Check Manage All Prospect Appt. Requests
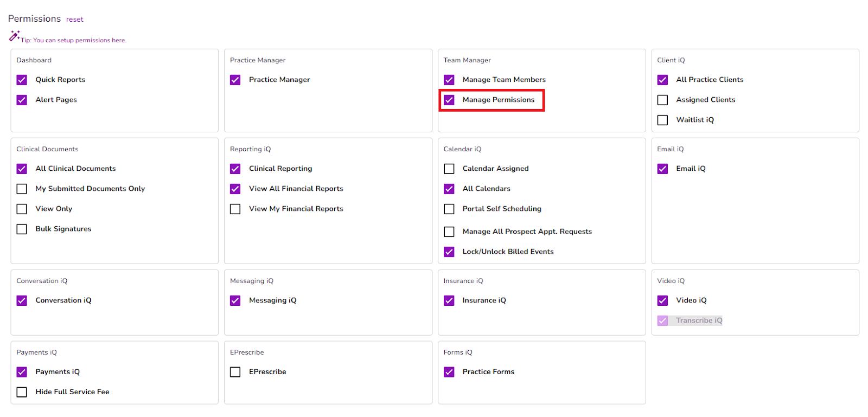Image resolution: width=868 pixels, height=417 pixels. click(x=449, y=232)
